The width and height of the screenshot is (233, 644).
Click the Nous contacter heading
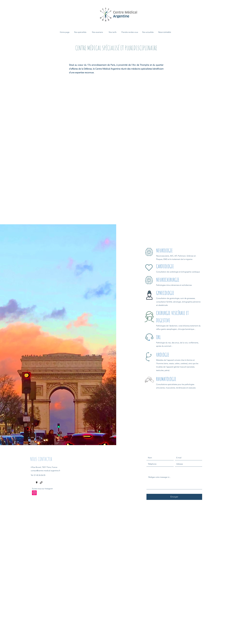coord(41,459)
